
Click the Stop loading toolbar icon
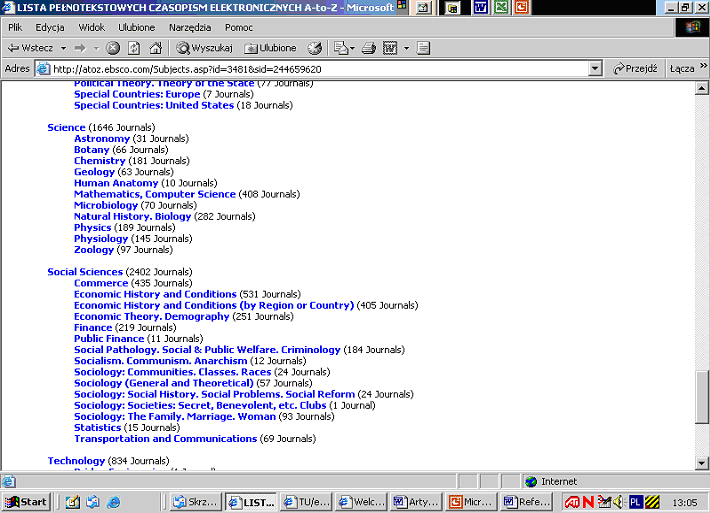pyautogui.click(x=113, y=48)
